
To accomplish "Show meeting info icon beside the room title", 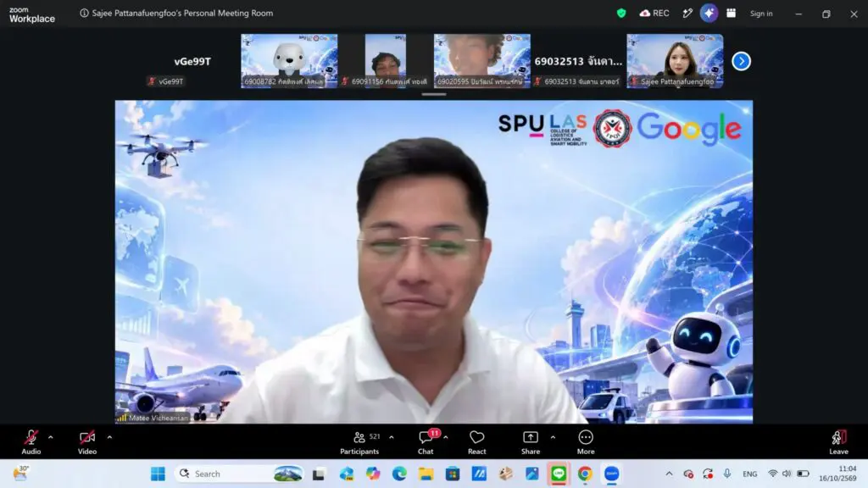I will click(84, 14).
